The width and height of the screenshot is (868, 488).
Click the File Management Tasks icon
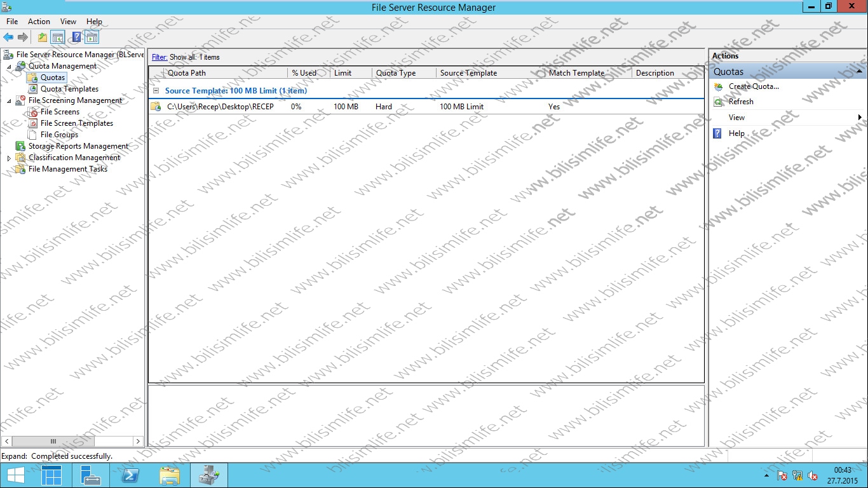tap(21, 169)
